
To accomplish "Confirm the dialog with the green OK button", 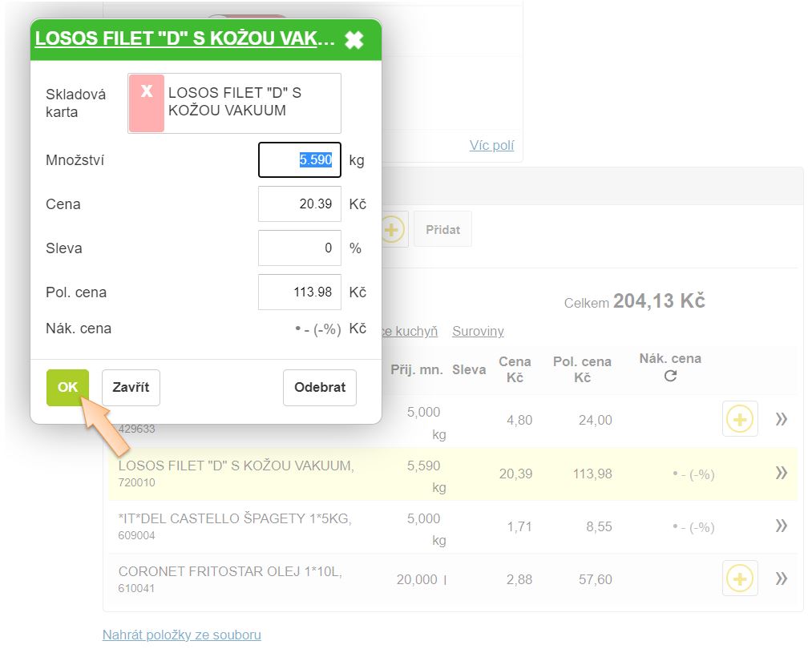I will click(x=67, y=388).
